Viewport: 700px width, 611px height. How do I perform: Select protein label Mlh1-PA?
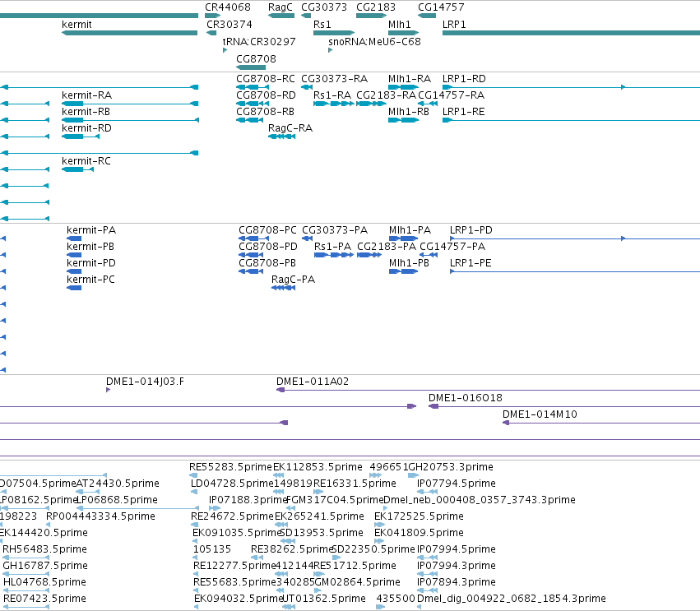click(410, 230)
